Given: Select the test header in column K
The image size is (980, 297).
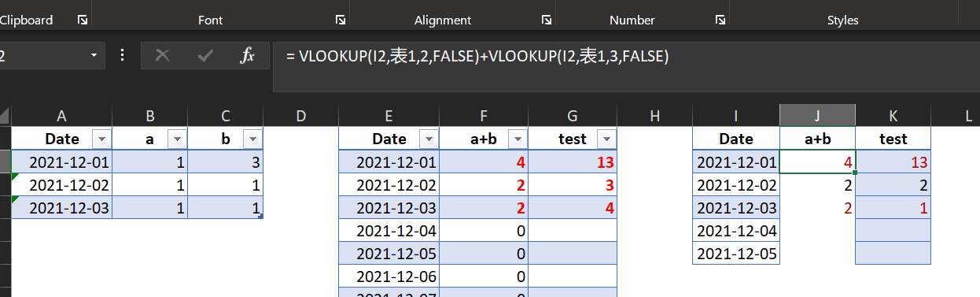Looking at the screenshot, I should tap(893, 139).
